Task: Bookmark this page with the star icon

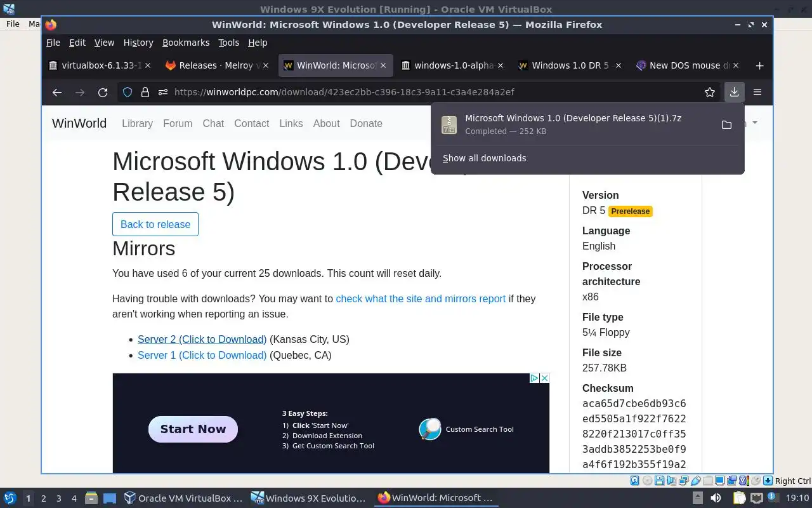Action: [x=710, y=92]
